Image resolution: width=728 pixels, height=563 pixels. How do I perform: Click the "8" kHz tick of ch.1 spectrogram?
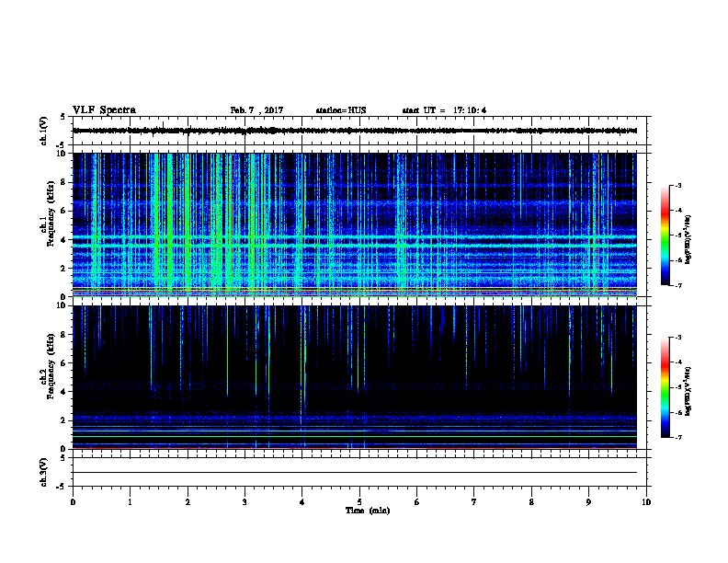click(x=63, y=182)
